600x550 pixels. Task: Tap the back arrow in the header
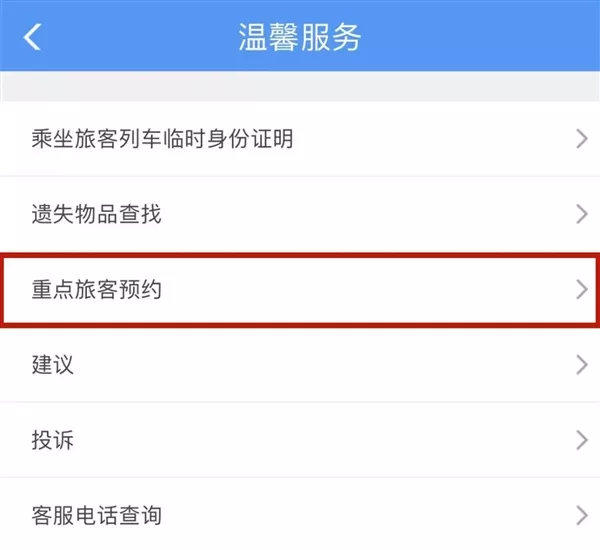32,37
